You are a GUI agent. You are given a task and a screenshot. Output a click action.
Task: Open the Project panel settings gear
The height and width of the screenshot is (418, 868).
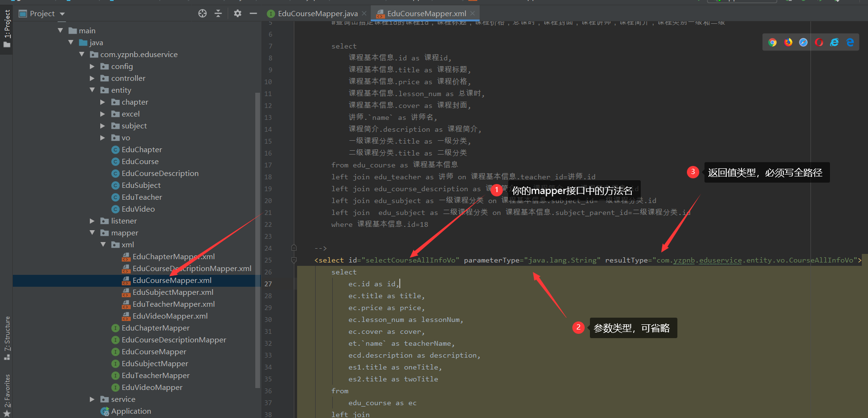tap(238, 13)
